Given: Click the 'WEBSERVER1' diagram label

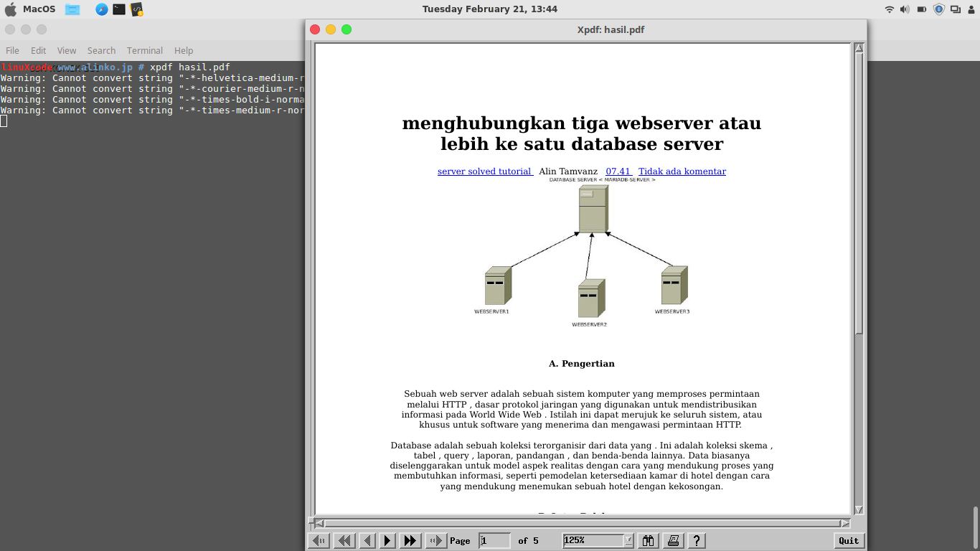Looking at the screenshot, I should [x=491, y=312].
